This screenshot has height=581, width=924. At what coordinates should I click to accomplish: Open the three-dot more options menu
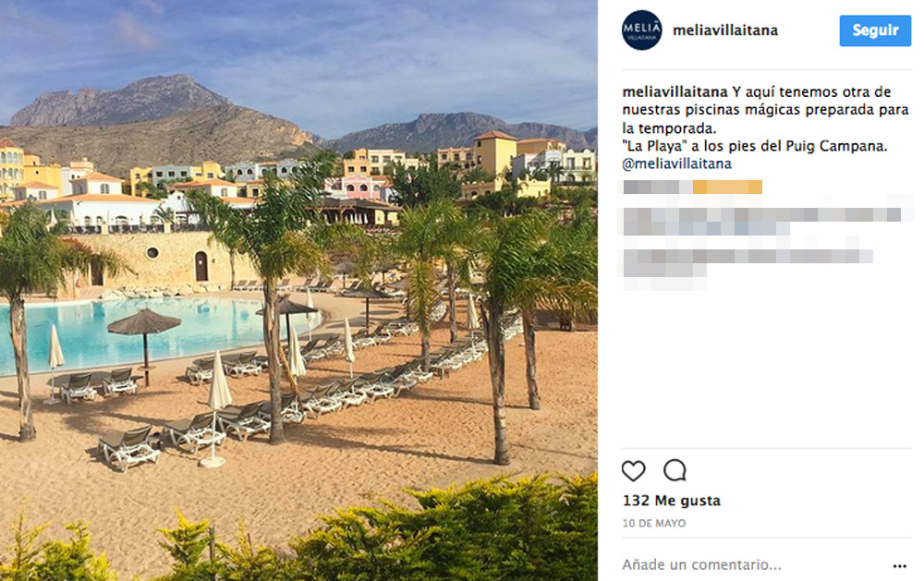pos(899,565)
